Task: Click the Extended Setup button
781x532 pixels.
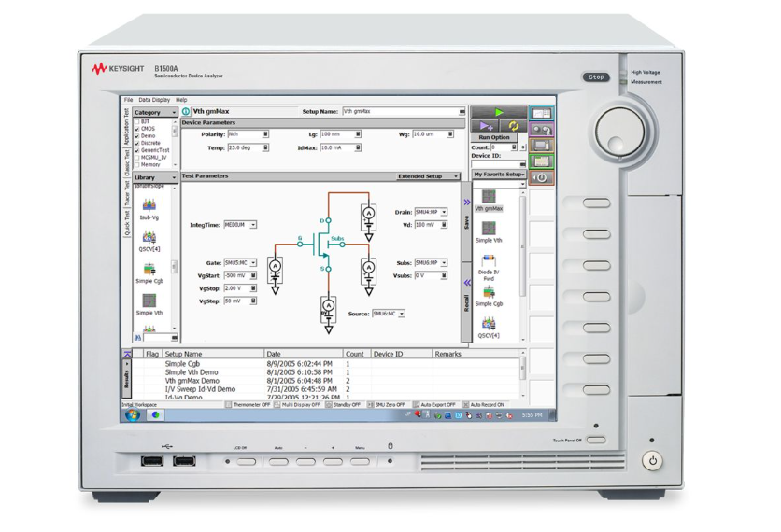Action: pyautogui.click(x=428, y=176)
